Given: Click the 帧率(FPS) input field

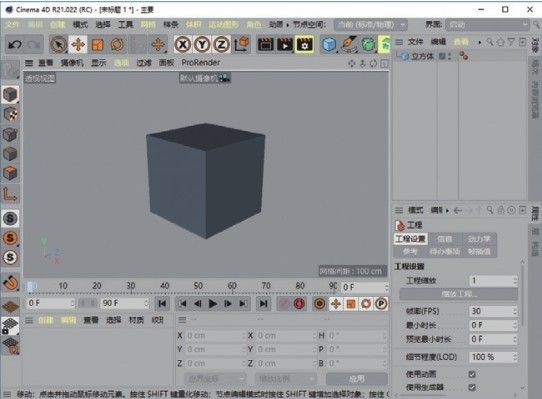Looking at the screenshot, I should (493, 311).
